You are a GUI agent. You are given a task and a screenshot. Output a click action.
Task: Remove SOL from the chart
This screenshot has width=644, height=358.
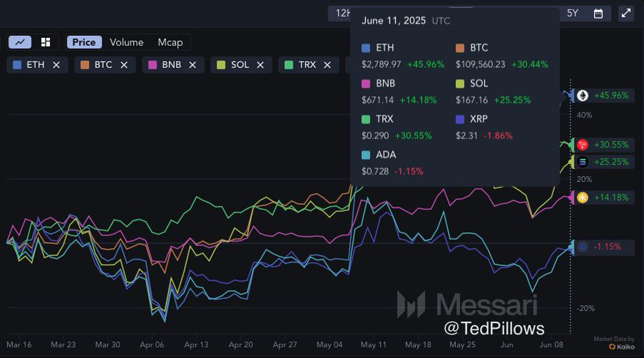[260, 65]
